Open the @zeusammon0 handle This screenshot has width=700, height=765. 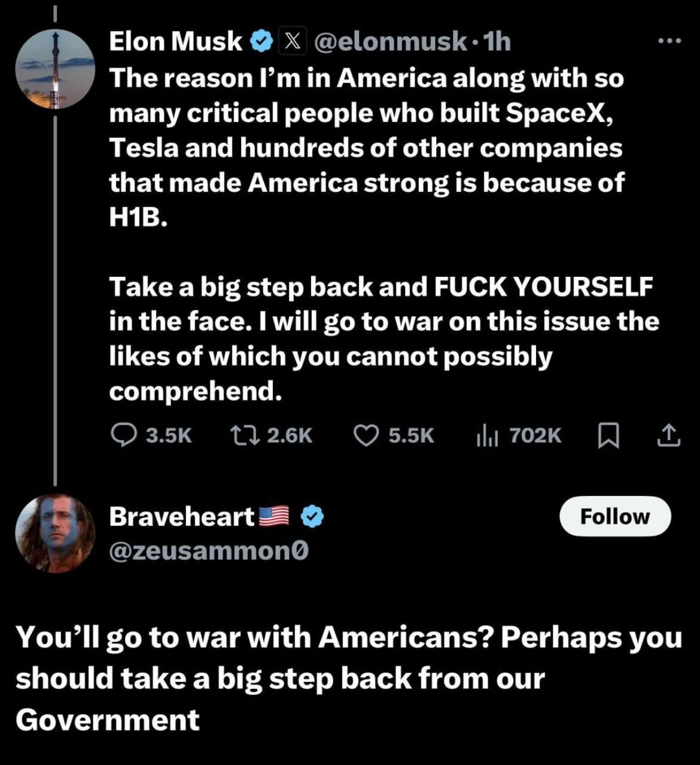209,551
